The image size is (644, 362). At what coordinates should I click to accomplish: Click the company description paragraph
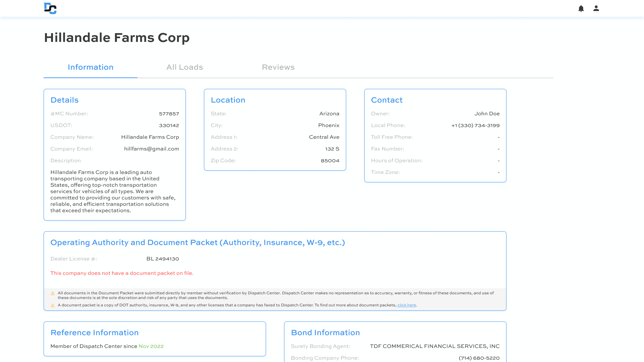(113, 191)
